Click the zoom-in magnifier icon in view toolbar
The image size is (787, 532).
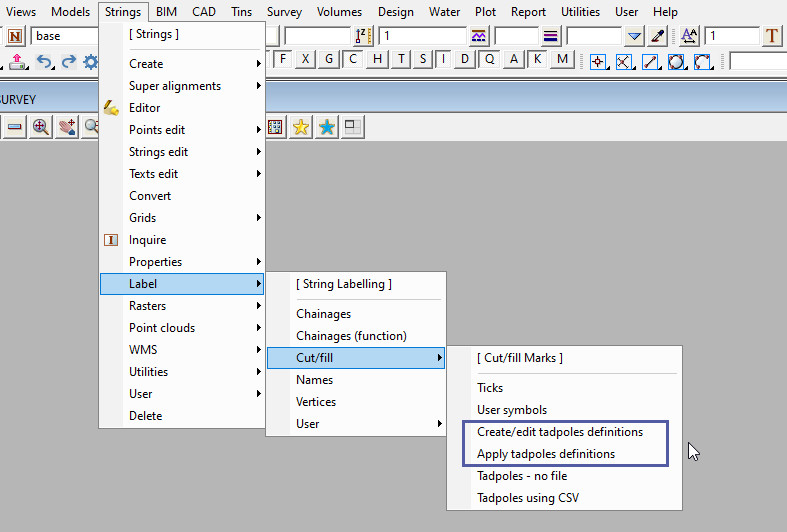coord(41,127)
